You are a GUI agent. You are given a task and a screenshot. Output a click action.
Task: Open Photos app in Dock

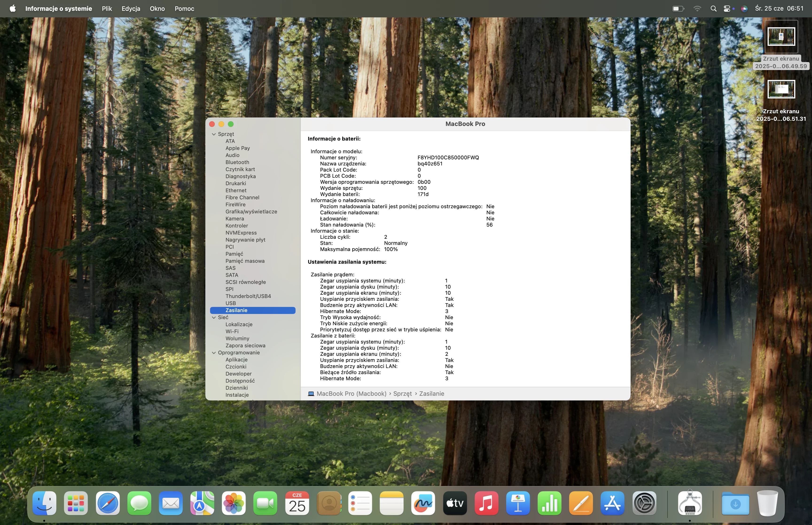pyautogui.click(x=234, y=503)
